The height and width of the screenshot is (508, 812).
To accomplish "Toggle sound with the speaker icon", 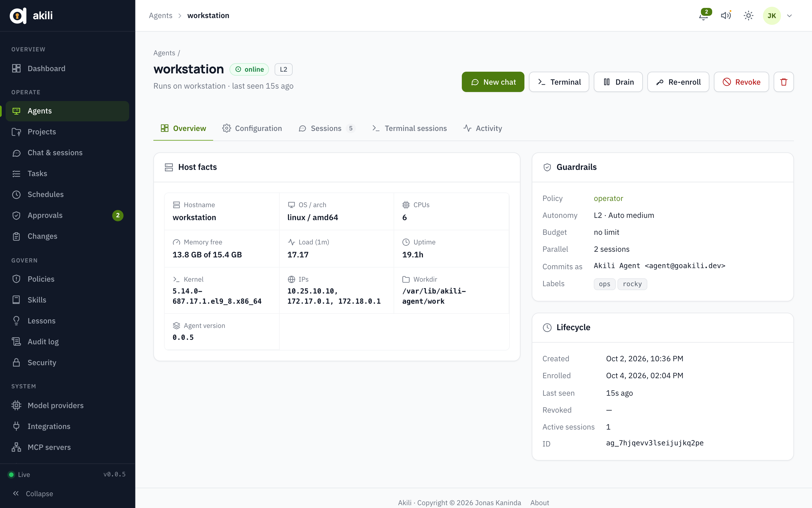I will 726,16.
